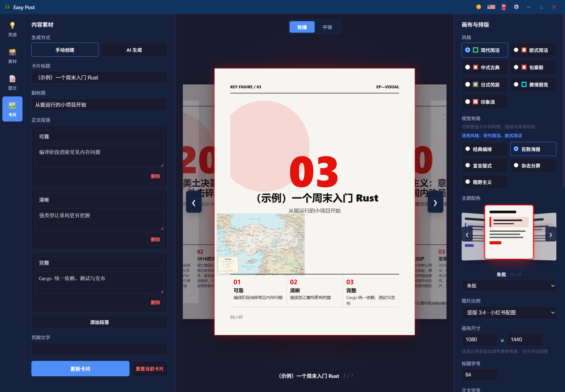Click the 适用风格：现代简洁、欧式简洁 text
The width and height of the screenshot is (565, 392).
[492, 135]
